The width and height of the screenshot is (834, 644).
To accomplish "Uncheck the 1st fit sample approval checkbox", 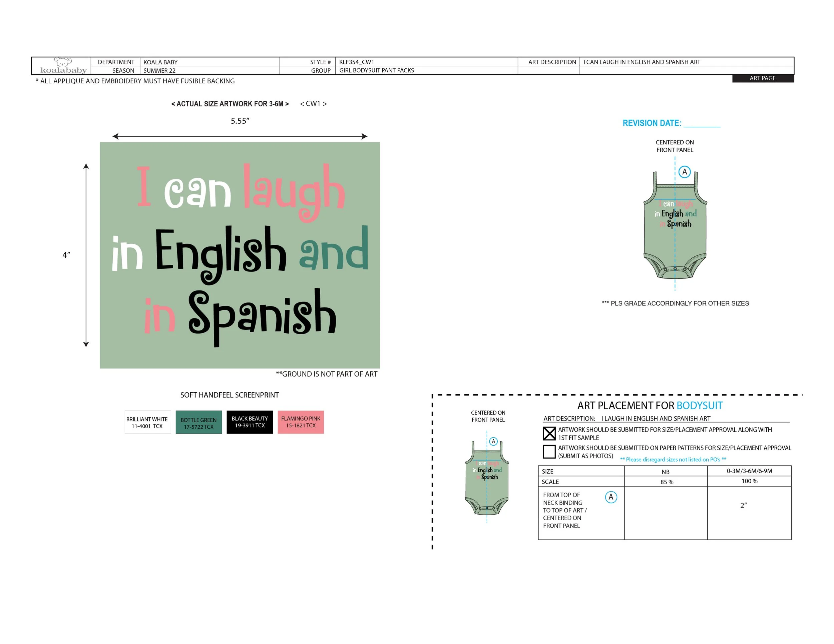I will coord(549,433).
